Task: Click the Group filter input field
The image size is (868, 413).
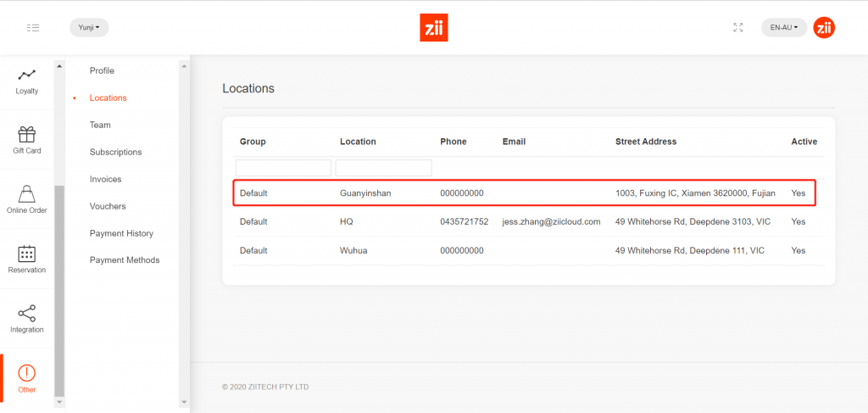Action: (283, 168)
